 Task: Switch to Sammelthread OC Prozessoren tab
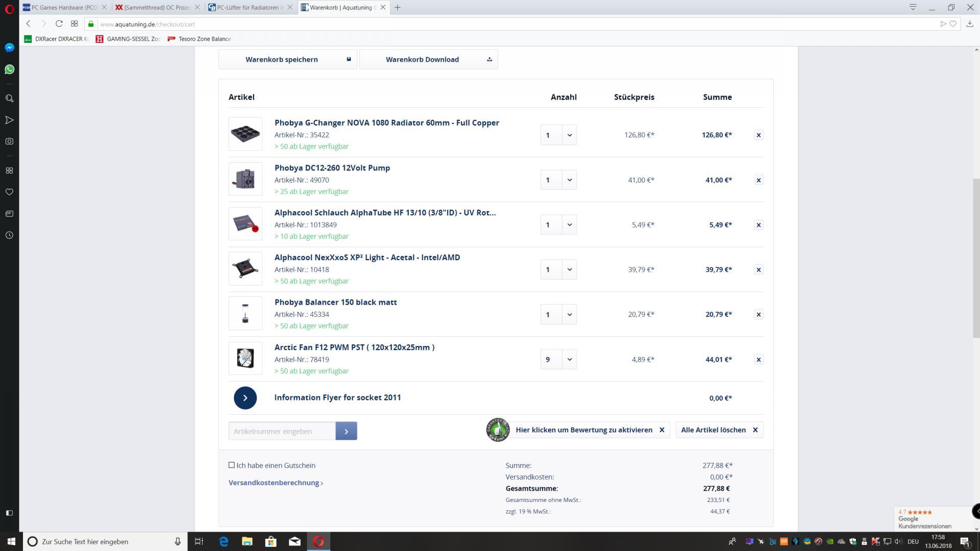(x=158, y=8)
